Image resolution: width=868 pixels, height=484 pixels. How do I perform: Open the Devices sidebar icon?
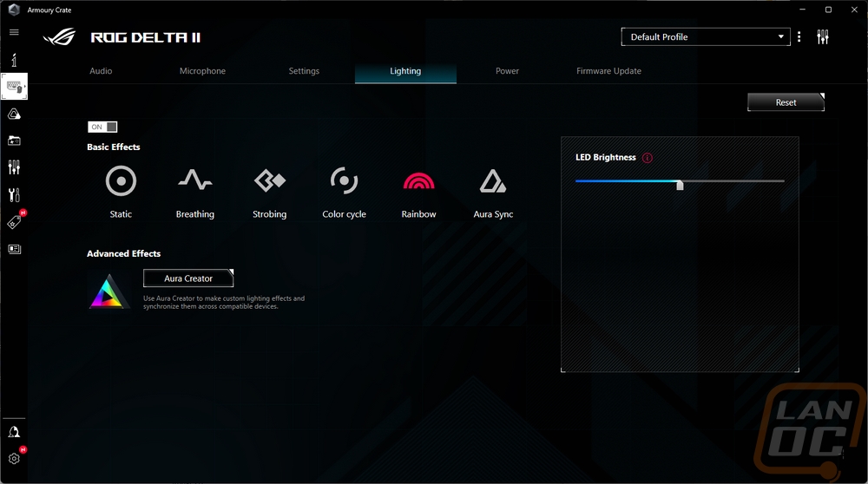click(x=15, y=87)
